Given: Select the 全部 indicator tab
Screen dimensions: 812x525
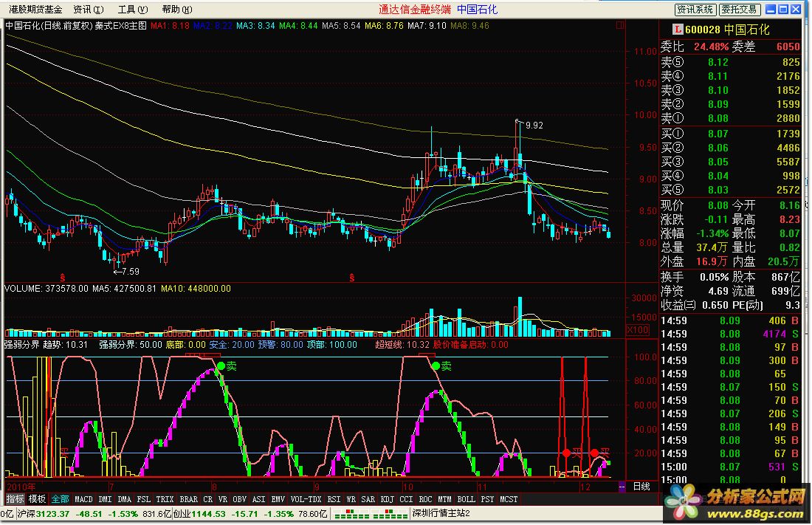Looking at the screenshot, I should click(x=60, y=499).
